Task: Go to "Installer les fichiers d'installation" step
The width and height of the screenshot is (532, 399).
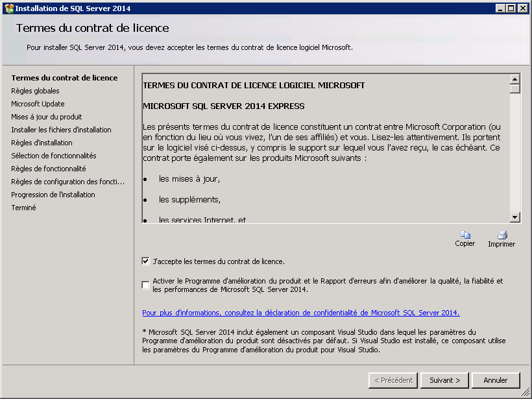Action: (x=61, y=130)
